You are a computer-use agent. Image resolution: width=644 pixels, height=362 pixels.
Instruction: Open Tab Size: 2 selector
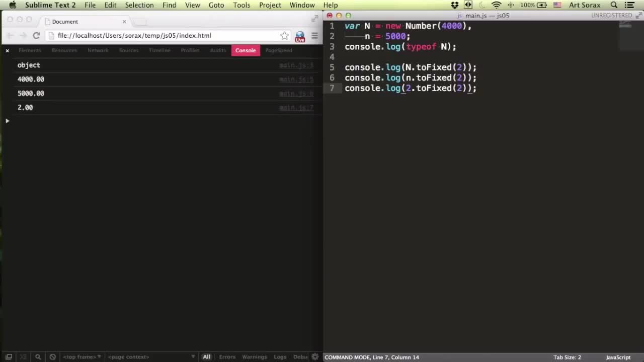[567, 357]
